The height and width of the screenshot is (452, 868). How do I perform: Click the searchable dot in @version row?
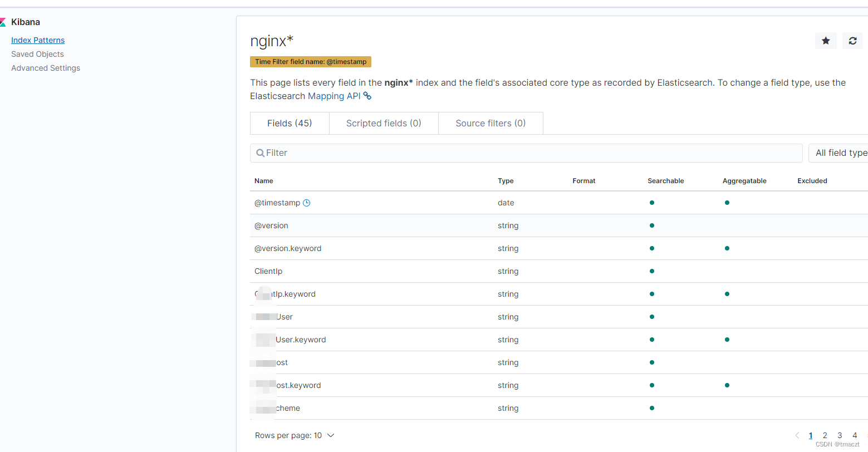coord(652,225)
